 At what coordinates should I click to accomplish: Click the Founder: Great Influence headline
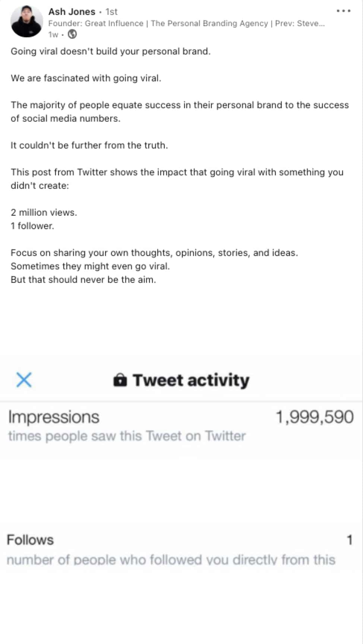click(x=186, y=23)
